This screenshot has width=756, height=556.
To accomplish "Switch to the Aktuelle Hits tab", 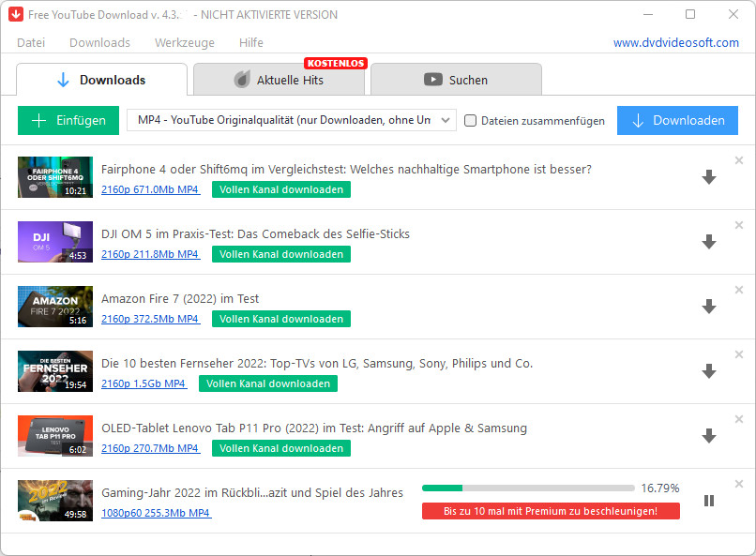I will pos(279,81).
